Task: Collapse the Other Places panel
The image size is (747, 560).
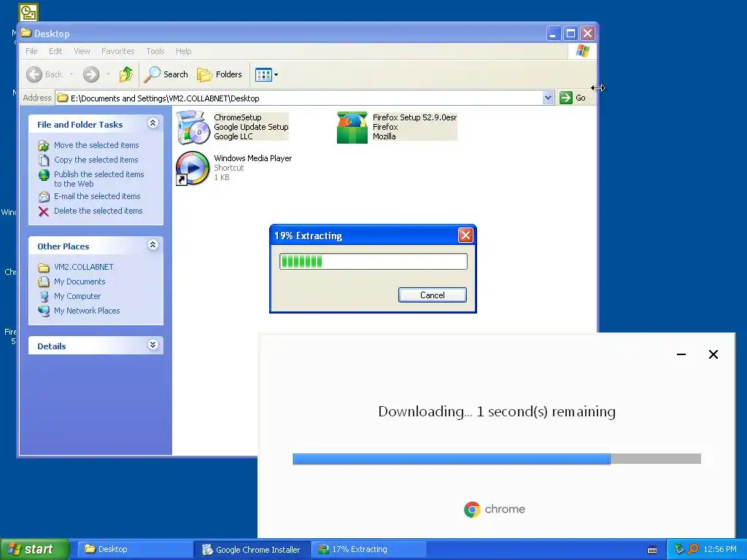Action: (x=152, y=245)
